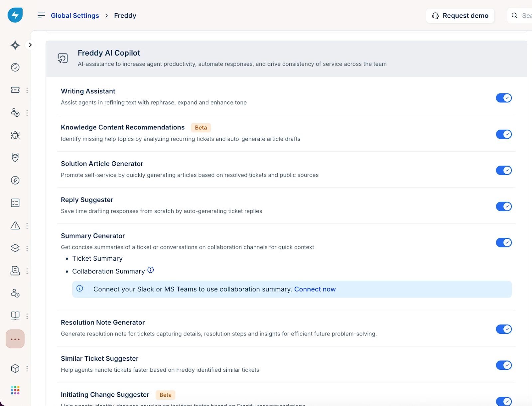Open kebab menu beside document tray icon
532x406 pixels.
click(27, 271)
